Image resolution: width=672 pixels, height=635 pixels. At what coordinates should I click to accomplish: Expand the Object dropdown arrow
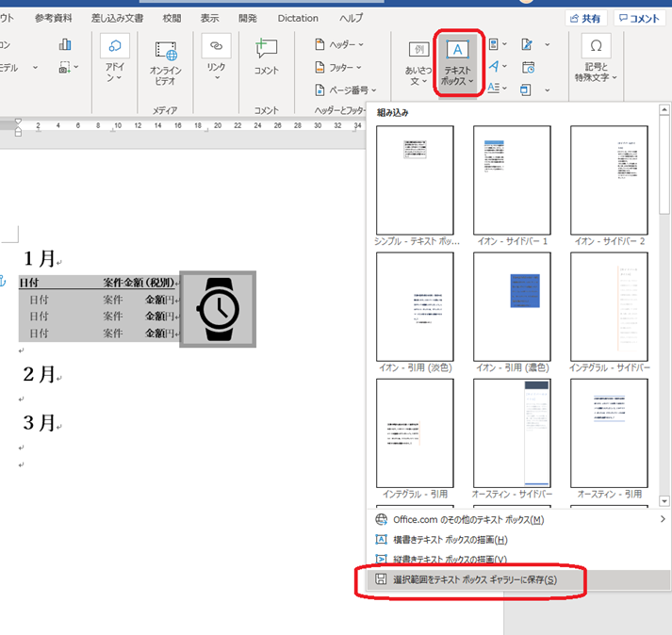[x=548, y=90]
